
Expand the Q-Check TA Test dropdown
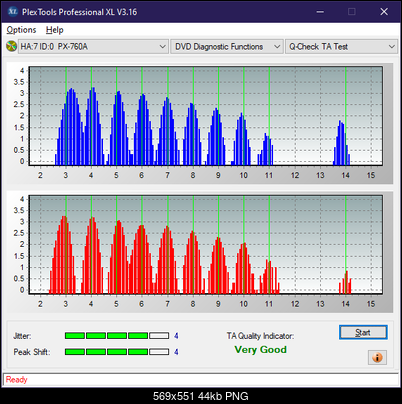pyautogui.click(x=341, y=47)
